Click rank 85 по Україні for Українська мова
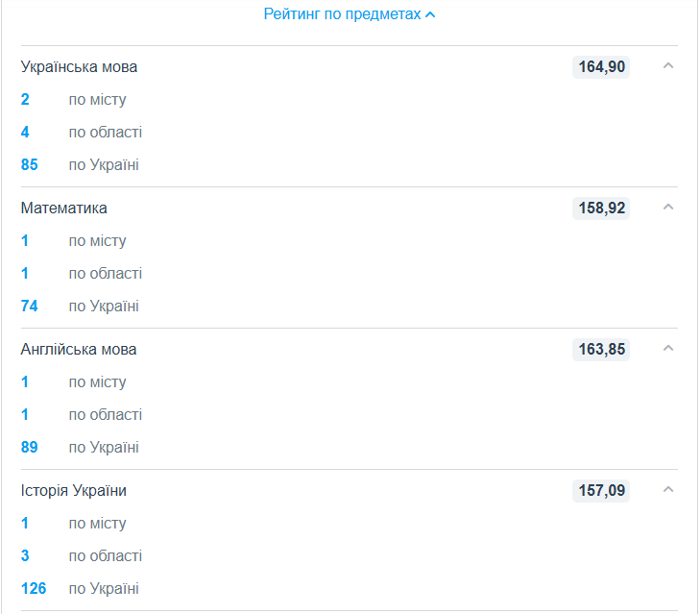 (30, 164)
